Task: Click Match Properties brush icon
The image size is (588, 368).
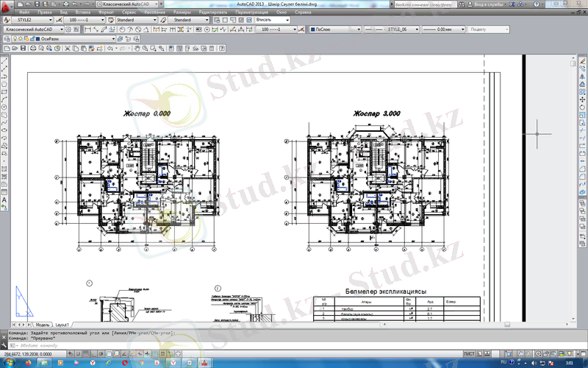Action: [92, 49]
